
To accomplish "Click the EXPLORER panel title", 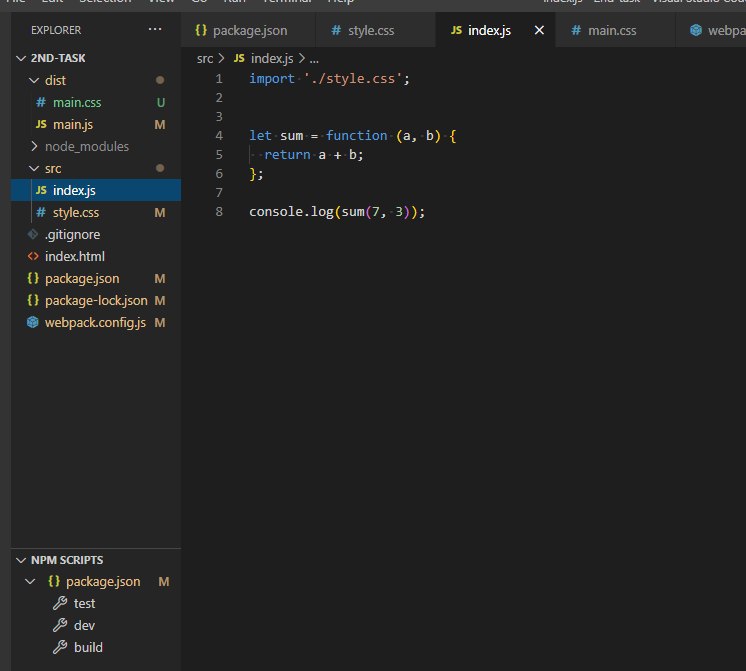I will coord(56,30).
